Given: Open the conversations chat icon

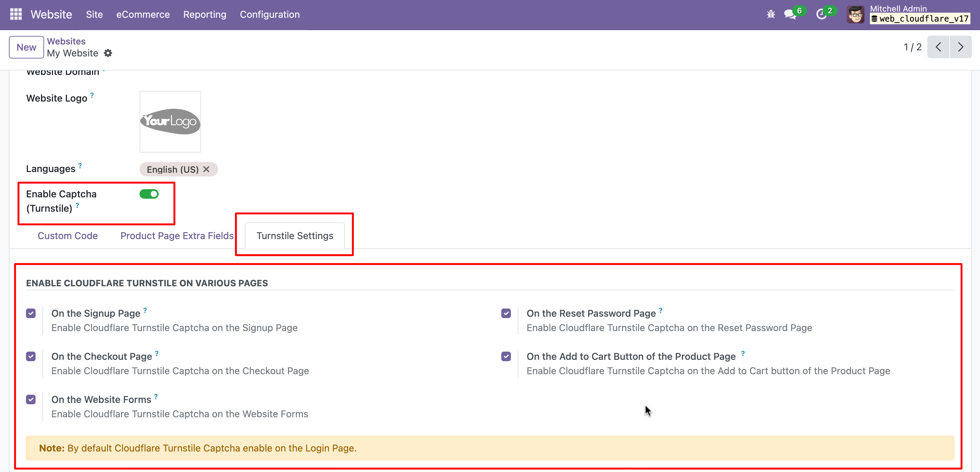Looking at the screenshot, I should point(790,14).
